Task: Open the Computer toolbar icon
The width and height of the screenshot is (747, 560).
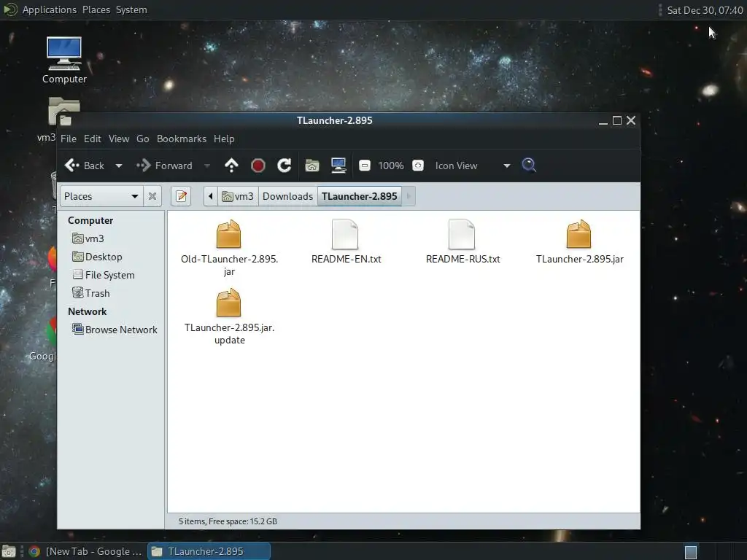Action: coord(338,166)
